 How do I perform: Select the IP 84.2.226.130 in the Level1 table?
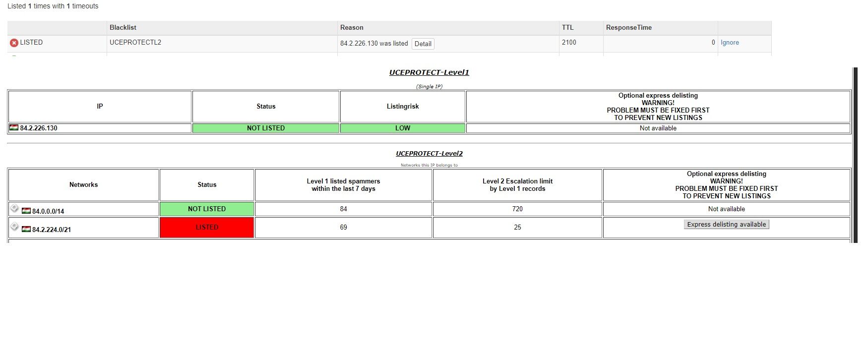point(39,128)
